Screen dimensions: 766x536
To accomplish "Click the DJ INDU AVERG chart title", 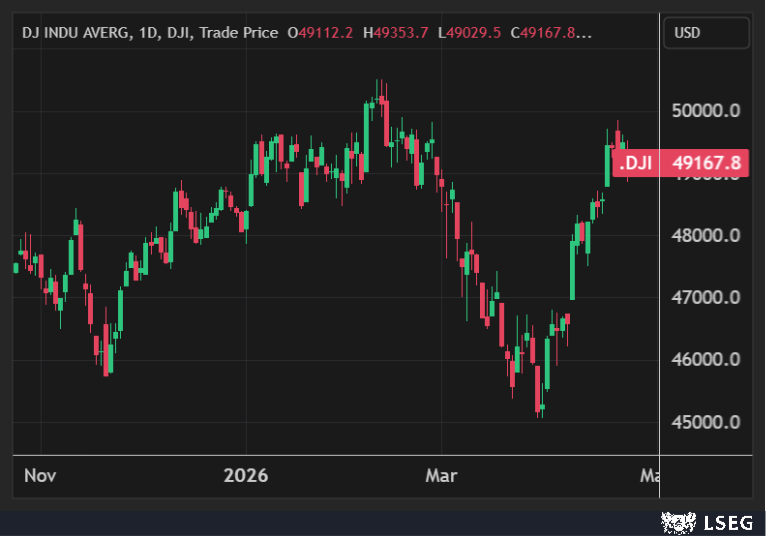I will 76,33.
